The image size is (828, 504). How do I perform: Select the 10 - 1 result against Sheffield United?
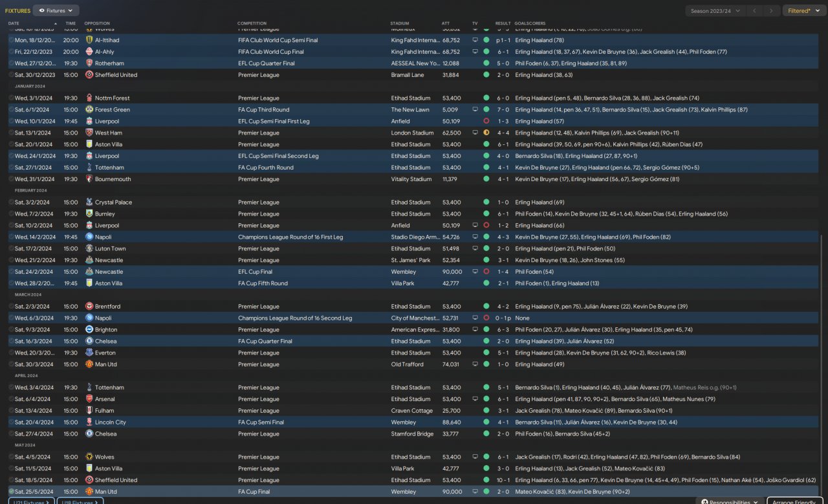503,480
